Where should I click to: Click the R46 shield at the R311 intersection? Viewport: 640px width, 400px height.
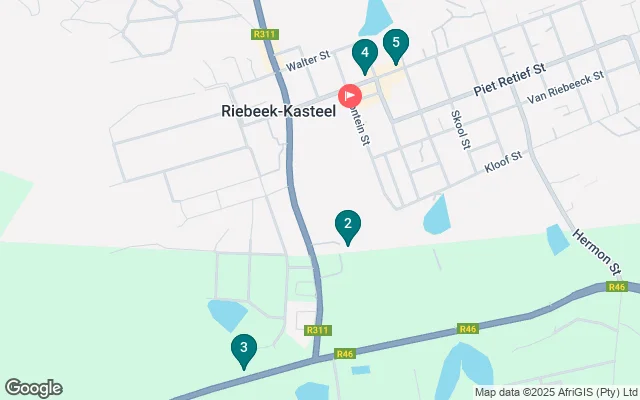pos(345,353)
